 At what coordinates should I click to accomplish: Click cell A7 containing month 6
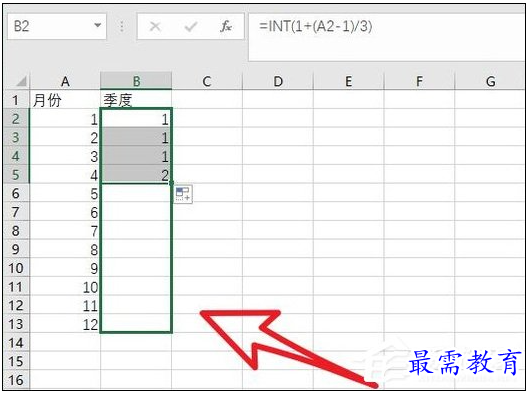click(65, 212)
